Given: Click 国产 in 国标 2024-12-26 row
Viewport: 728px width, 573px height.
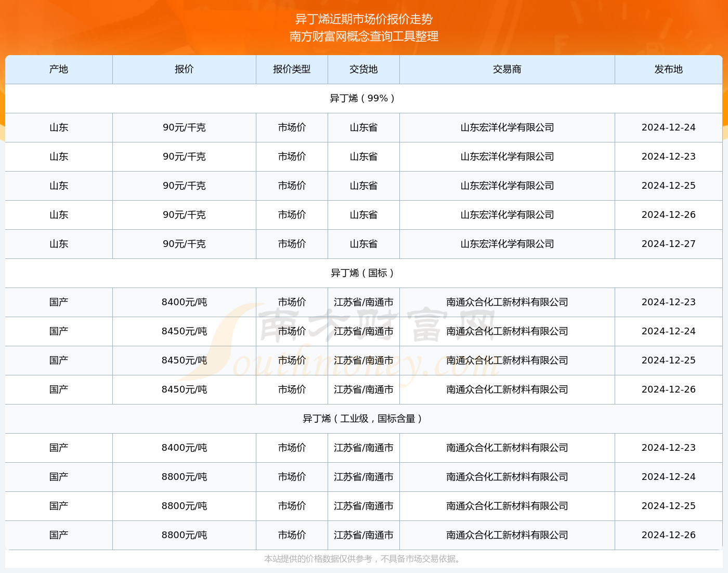Looking at the screenshot, I should [59, 389].
